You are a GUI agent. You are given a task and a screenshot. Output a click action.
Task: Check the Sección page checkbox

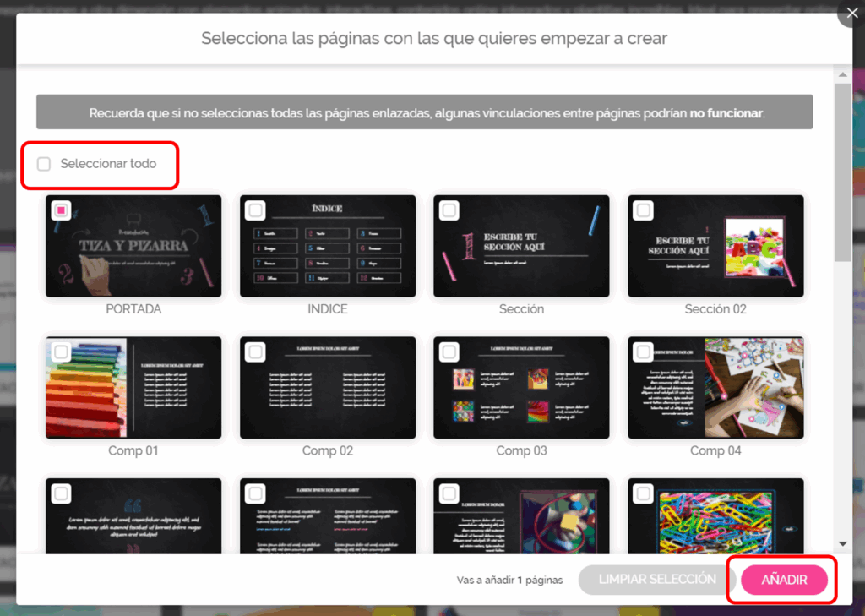pos(449,210)
